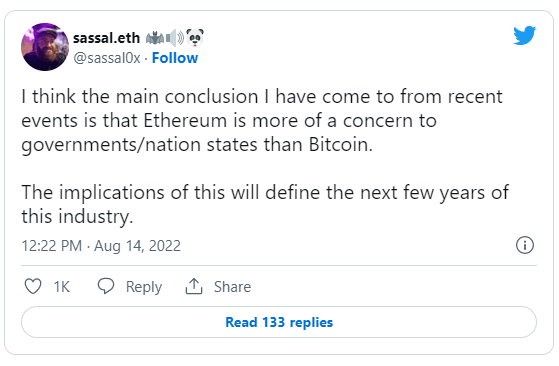Open the sassal.eth display name link
Viewport: 559px width, 366px height.
106,38
